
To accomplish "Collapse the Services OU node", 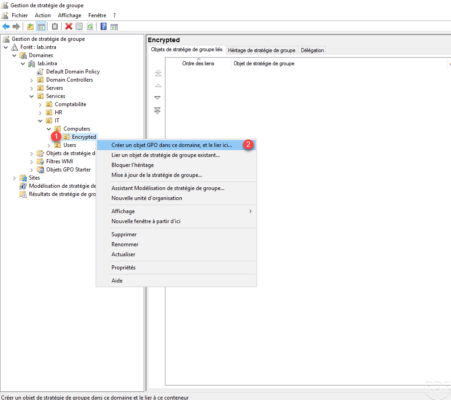I will pos(32,96).
